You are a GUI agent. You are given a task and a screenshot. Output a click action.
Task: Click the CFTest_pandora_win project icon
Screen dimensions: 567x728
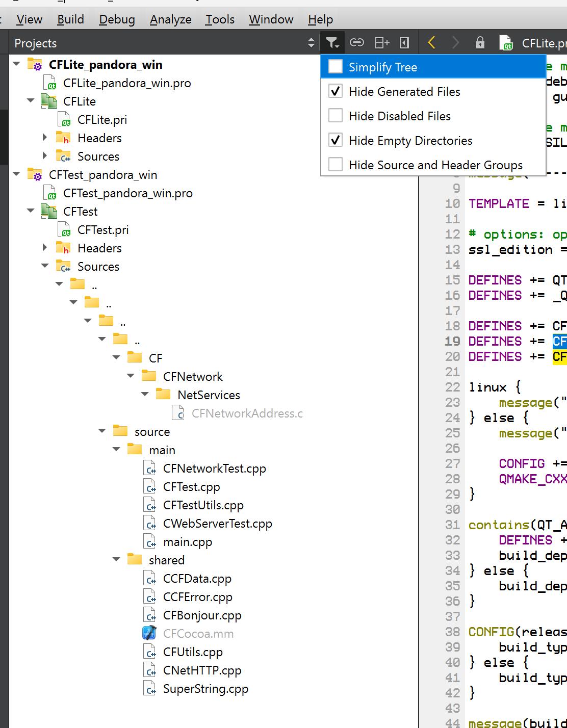tap(35, 175)
